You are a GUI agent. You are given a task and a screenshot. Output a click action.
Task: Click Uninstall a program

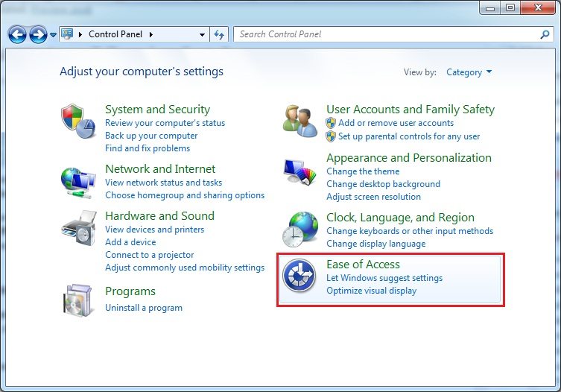coord(144,308)
